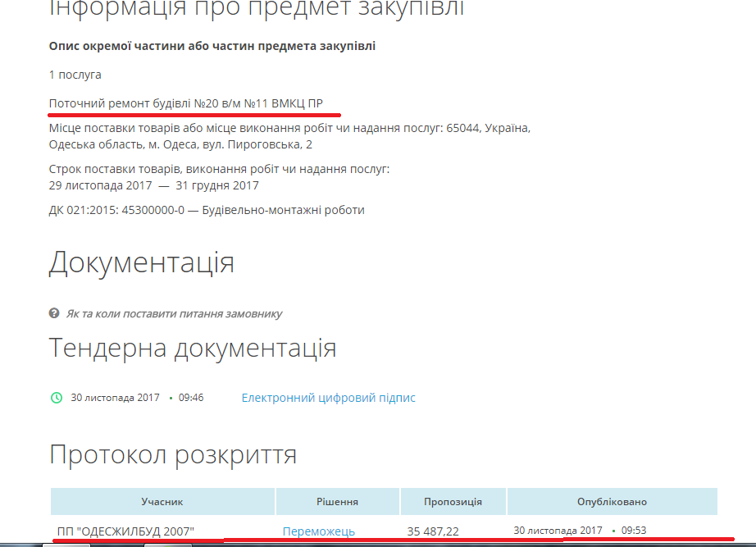Screen dimensions: 756x547
Task: Follow the 'Переможець' decision link
Action: click(318, 531)
